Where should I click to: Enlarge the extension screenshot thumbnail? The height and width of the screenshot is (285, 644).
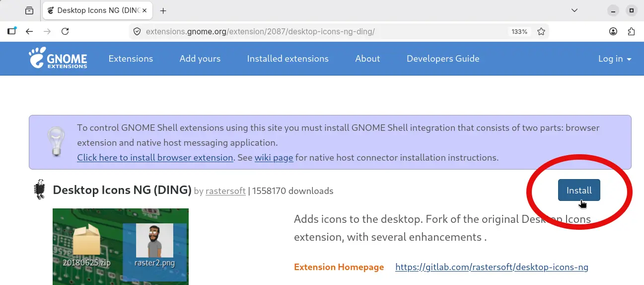[x=121, y=247]
